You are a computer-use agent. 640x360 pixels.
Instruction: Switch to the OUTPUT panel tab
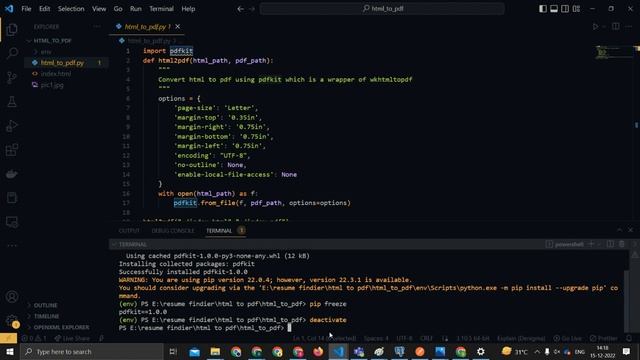(x=129, y=231)
